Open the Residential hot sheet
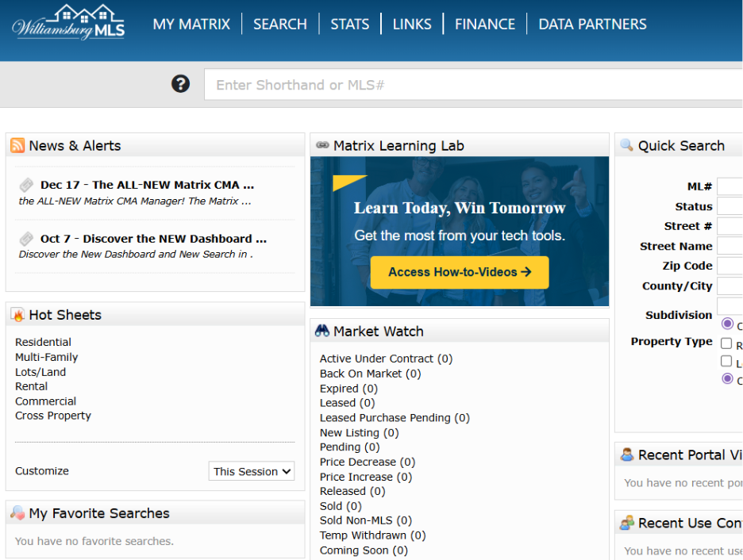This screenshot has width=743, height=560. pos(43,342)
